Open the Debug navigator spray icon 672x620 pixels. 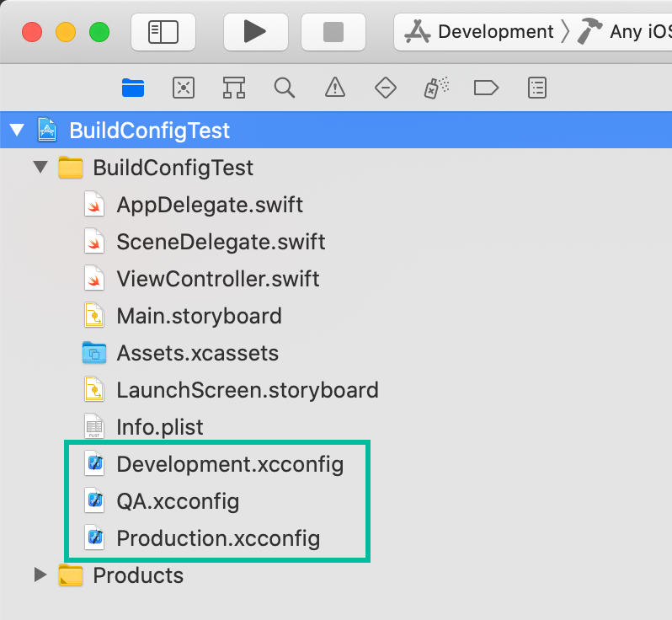pos(435,87)
